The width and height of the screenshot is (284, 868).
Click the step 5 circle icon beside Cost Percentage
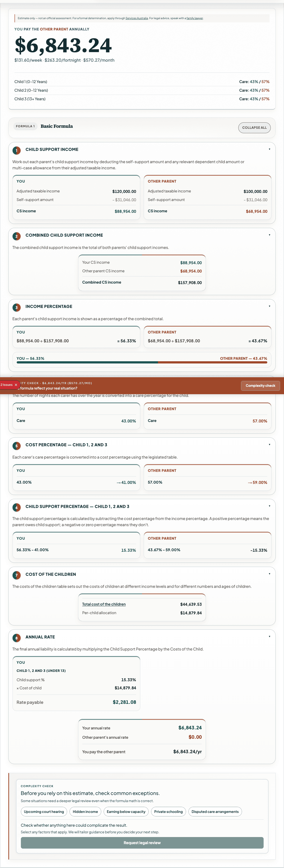(x=16, y=446)
